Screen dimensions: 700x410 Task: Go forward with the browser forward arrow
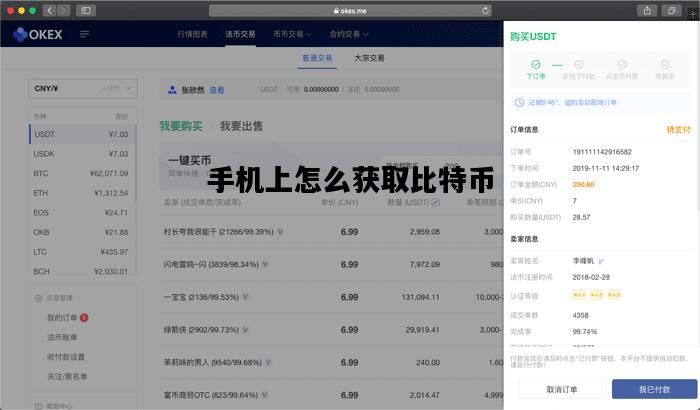coord(64,10)
